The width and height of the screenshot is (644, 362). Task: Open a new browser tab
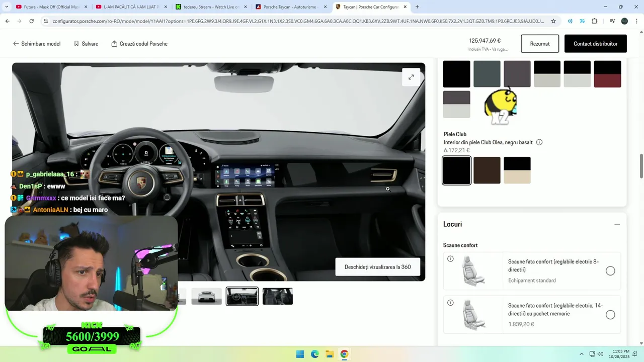417,7
